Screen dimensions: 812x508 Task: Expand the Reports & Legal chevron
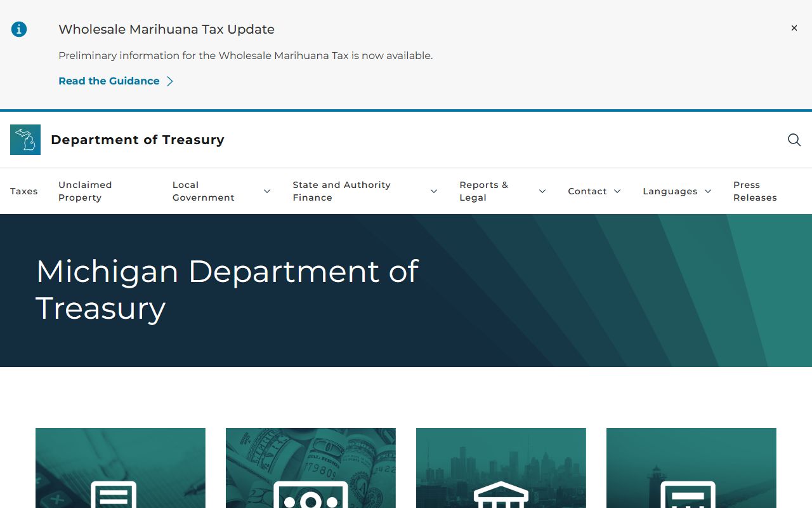542,191
